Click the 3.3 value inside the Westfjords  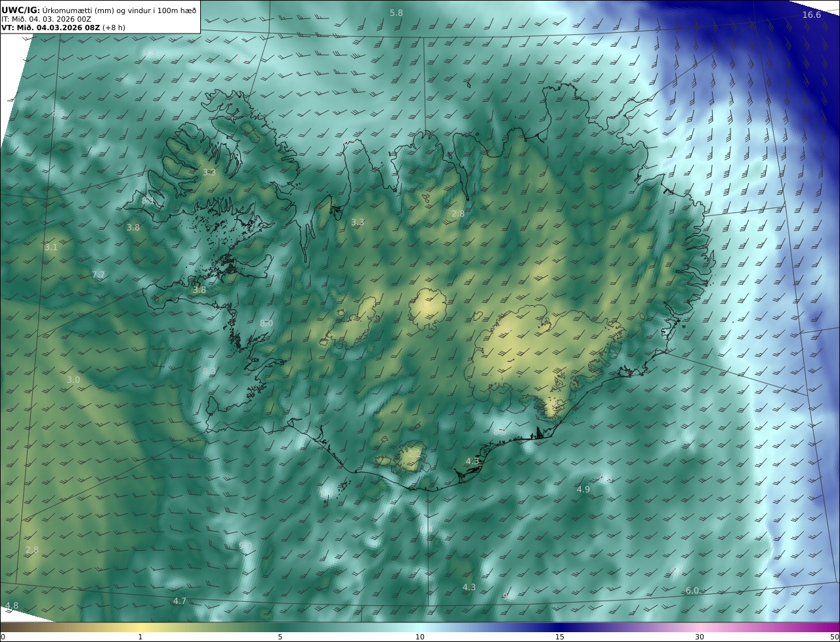tap(209, 173)
